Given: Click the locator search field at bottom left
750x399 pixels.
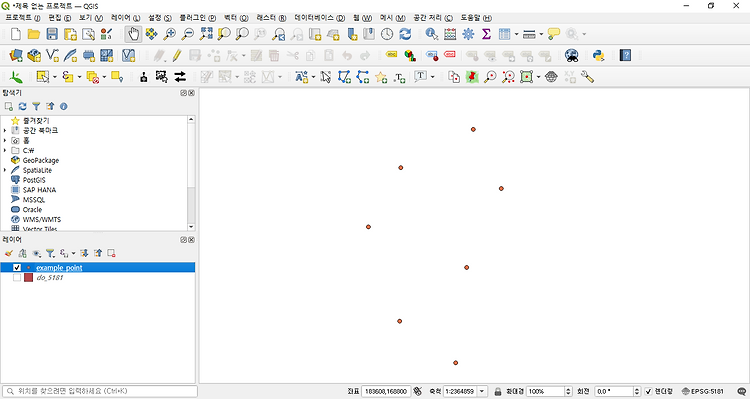Looking at the screenshot, I should pyautogui.click(x=99, y=391).
